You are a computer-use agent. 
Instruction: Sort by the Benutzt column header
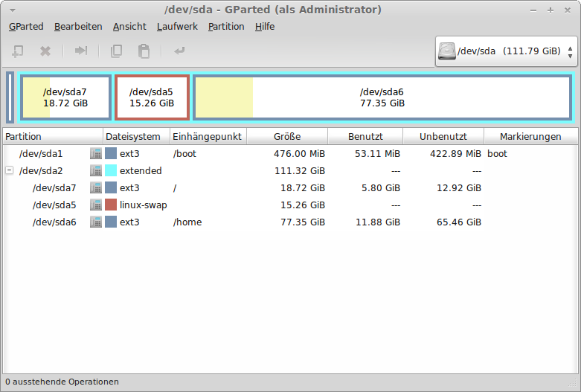point(365,136)
